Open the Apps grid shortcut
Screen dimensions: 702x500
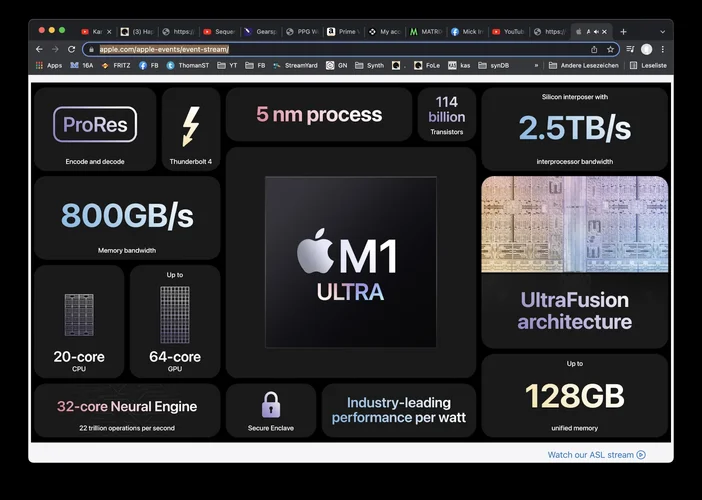pos(48,65)
